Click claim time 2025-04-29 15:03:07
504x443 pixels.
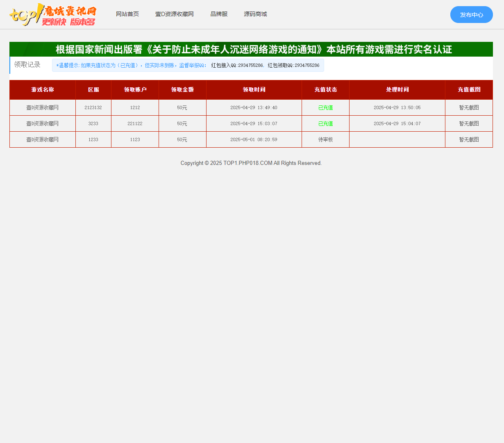(x=254, y=123)
